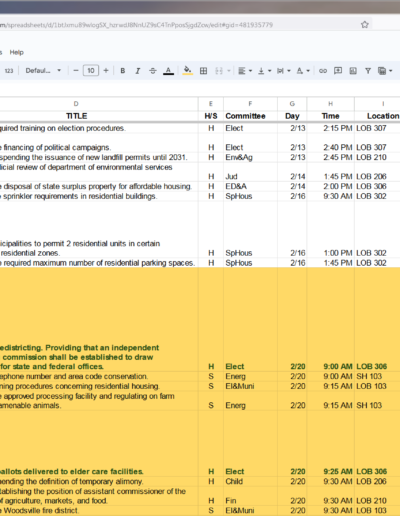Viewport: 400px width, 516px height.
Task: Select cell about new landfill permits until 2031
Action: pyautogui.click(x=99, y=157)
